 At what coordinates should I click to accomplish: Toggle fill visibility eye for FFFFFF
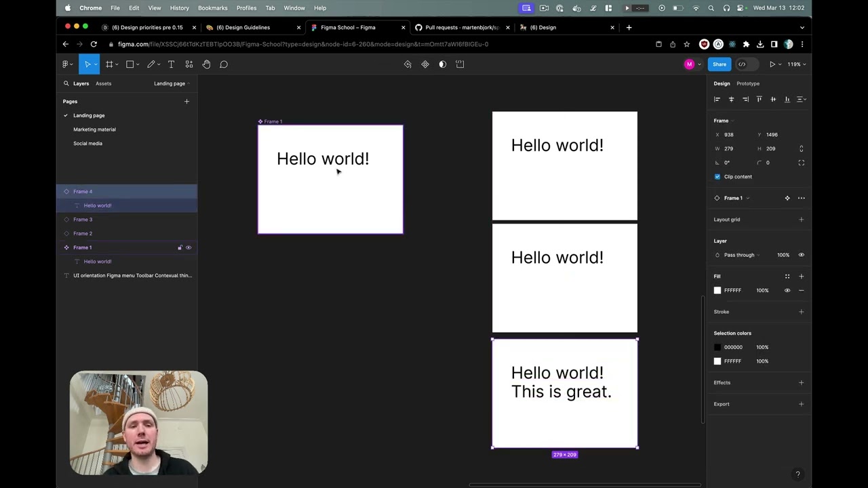click(x=787, y=290)
